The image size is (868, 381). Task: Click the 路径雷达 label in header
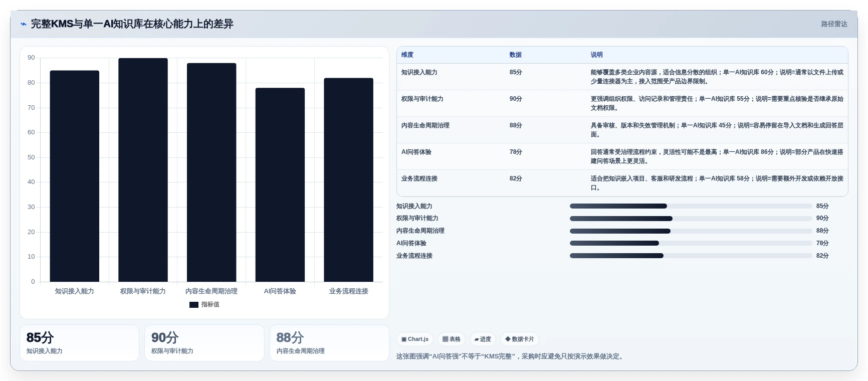pos(834,24)
